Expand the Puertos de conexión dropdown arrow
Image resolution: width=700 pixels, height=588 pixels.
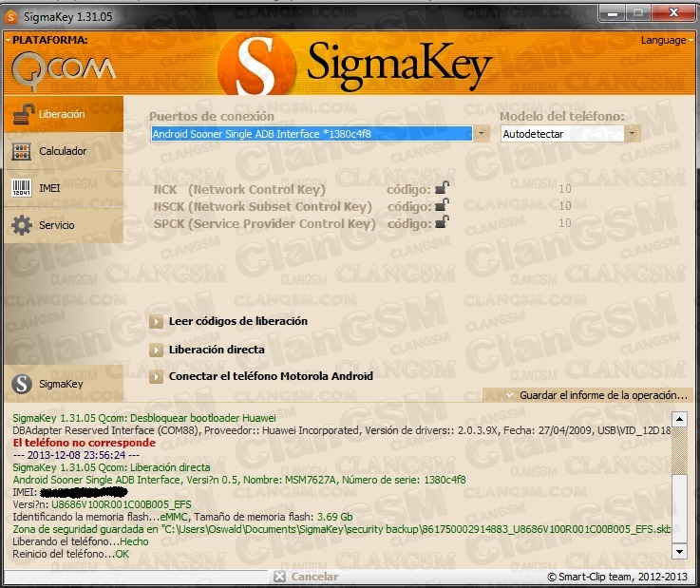pos(481,134)
